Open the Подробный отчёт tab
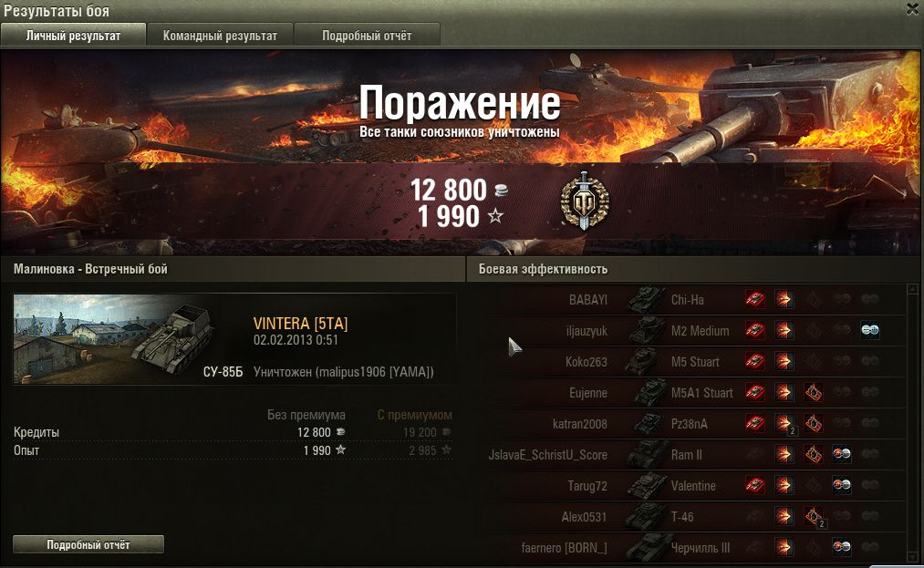924x568 pixels. pyautogui.click(x=367, y=36)
